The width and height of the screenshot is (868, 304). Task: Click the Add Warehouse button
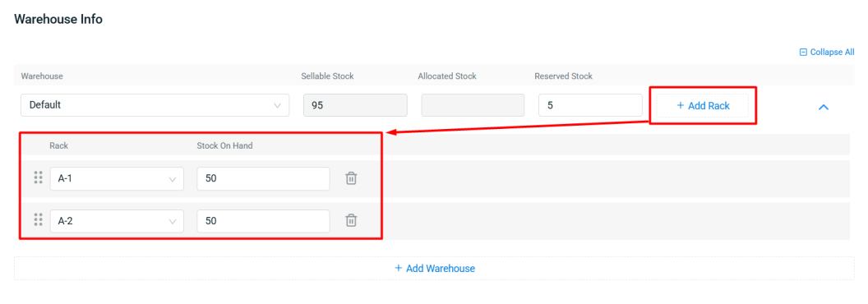(434, 268)
